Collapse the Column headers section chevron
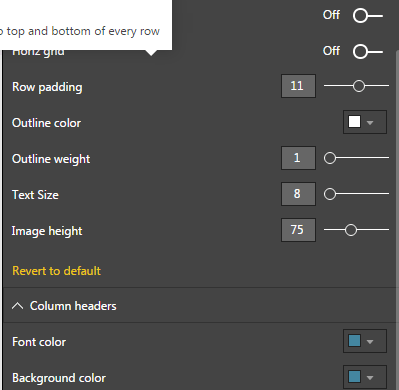Screen dimensions: 399x390 click(18, 306)
